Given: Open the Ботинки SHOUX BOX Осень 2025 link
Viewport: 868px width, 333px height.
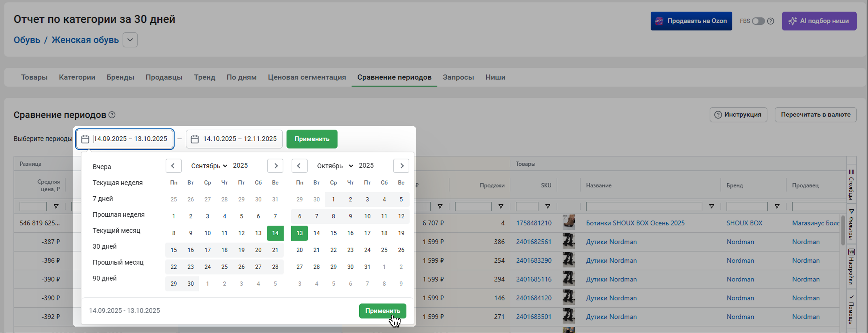Looking at the screenshot, I should click(635, 223).
